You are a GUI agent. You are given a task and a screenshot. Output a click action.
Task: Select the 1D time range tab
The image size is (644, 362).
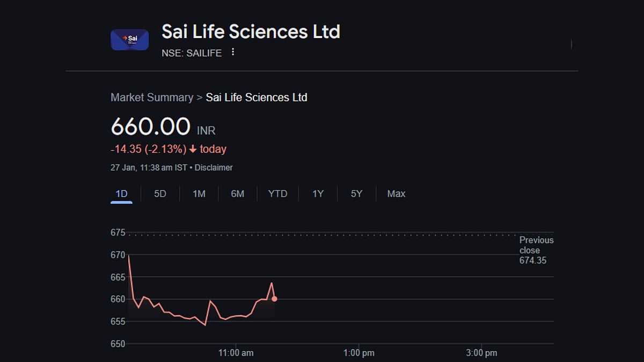[121, 194]
